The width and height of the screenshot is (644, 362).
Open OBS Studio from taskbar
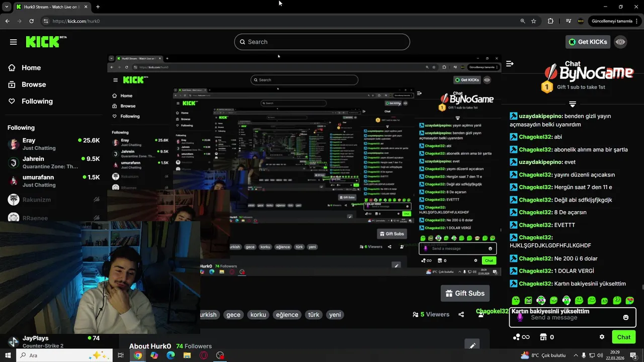click(x=220, y=355)
